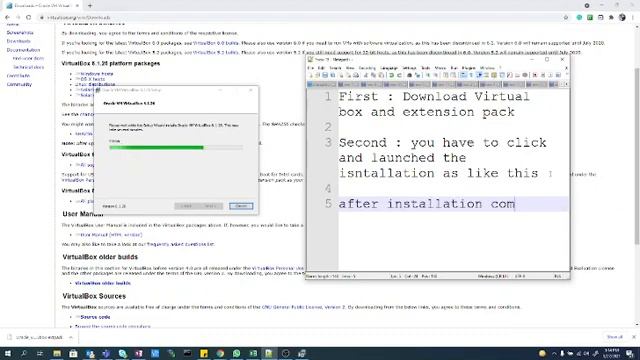Open WhatsApp from the taskbar

click(236, 353)
